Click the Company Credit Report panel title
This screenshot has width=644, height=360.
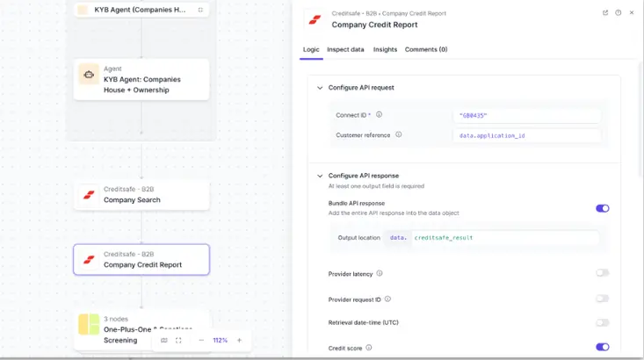click(374, 25)
